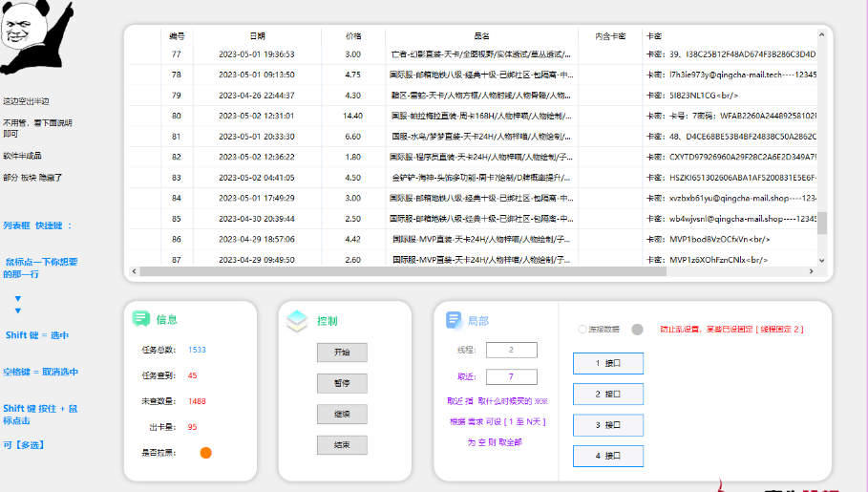Click the panda meme image at top left
Image resolution: width=868 pixels, height=492 pixels.
pos(29,33)
